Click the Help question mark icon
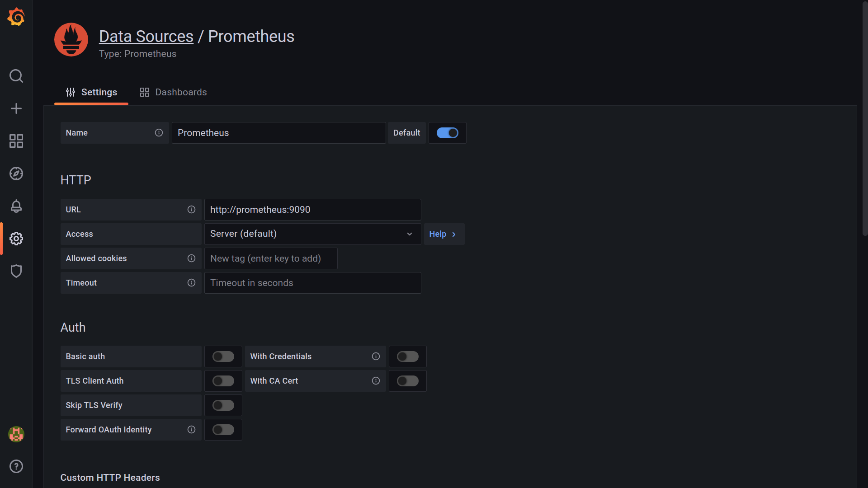 click(16, 466)
